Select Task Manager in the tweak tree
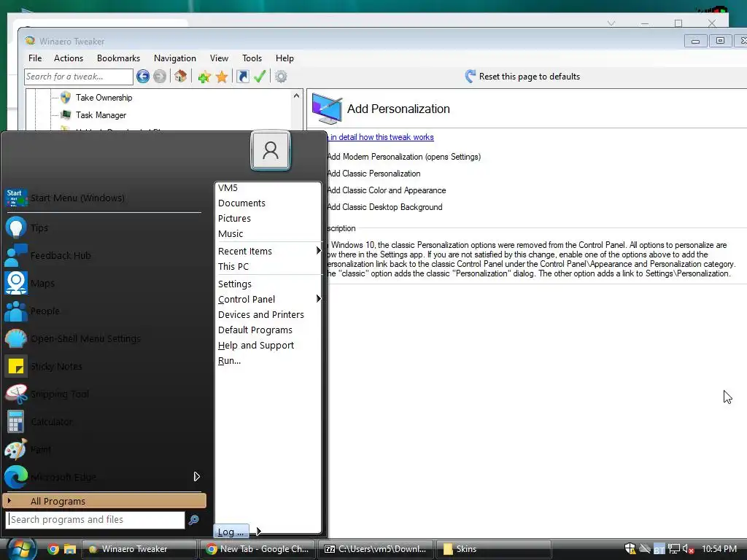 point(101,115)
